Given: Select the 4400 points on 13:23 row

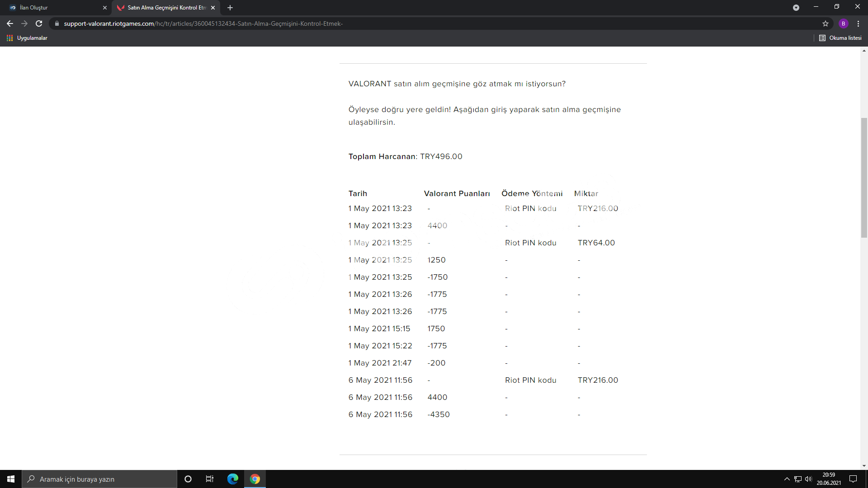Looking at the screenshot, I should click(437, 225).
